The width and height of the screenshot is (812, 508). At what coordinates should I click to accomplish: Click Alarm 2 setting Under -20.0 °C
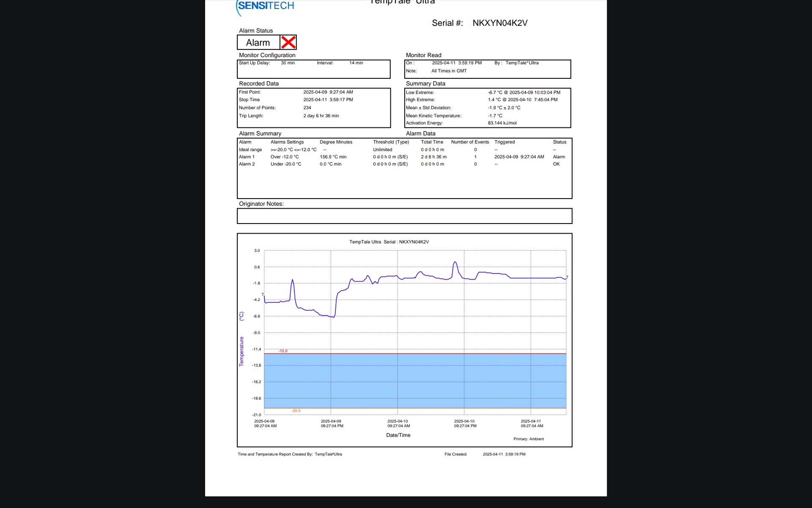[286, 164]
